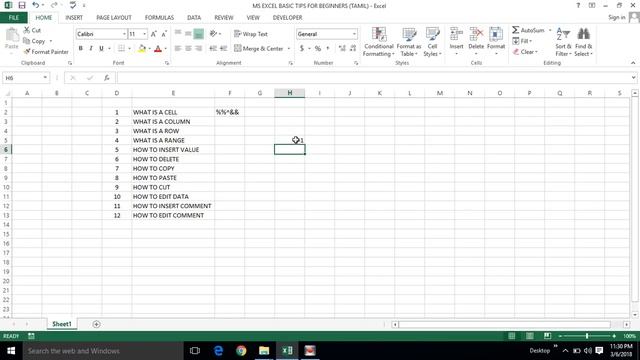Expand the Font Color dropdown arrow
This screenshot has width=640, height=360.
click(165, 49)
